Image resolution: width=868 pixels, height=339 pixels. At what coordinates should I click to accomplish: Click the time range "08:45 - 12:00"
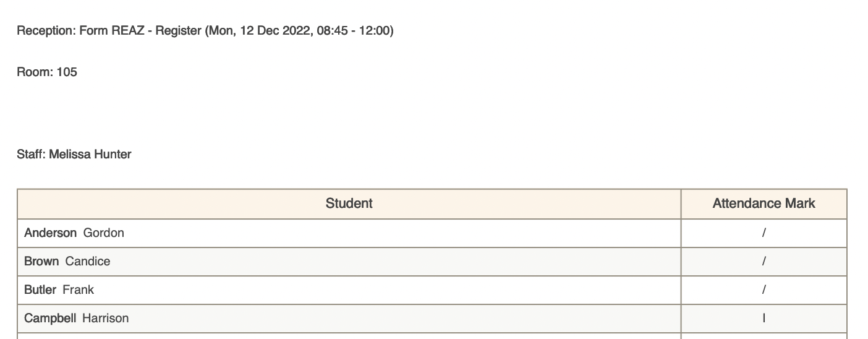353,30
